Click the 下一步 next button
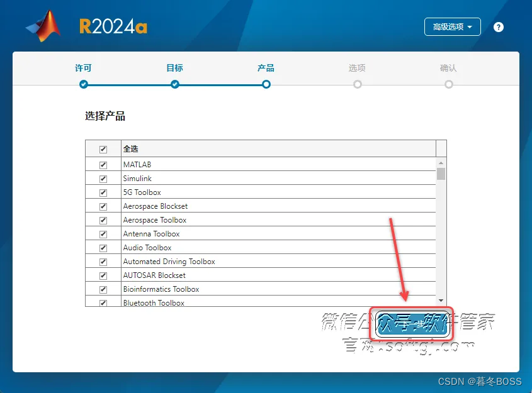Viewport: 532px width, 393px height. pyautogui.click(x=412, y=324)
